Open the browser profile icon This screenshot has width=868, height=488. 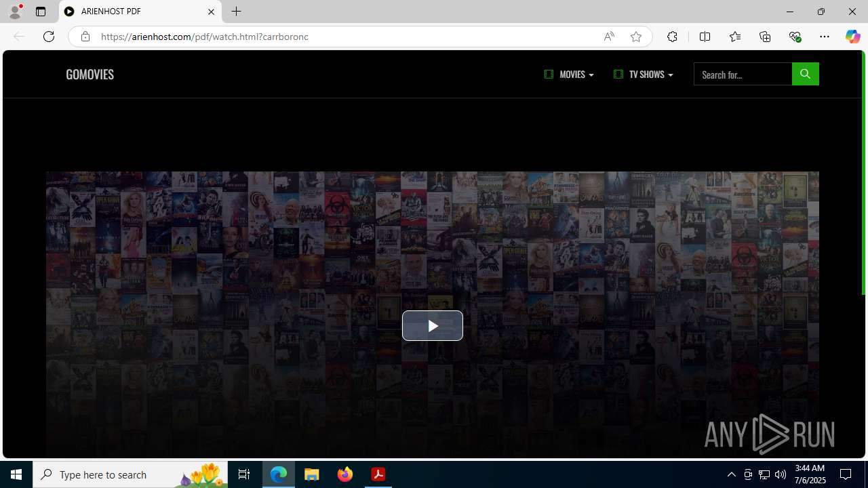coord(15,12)
